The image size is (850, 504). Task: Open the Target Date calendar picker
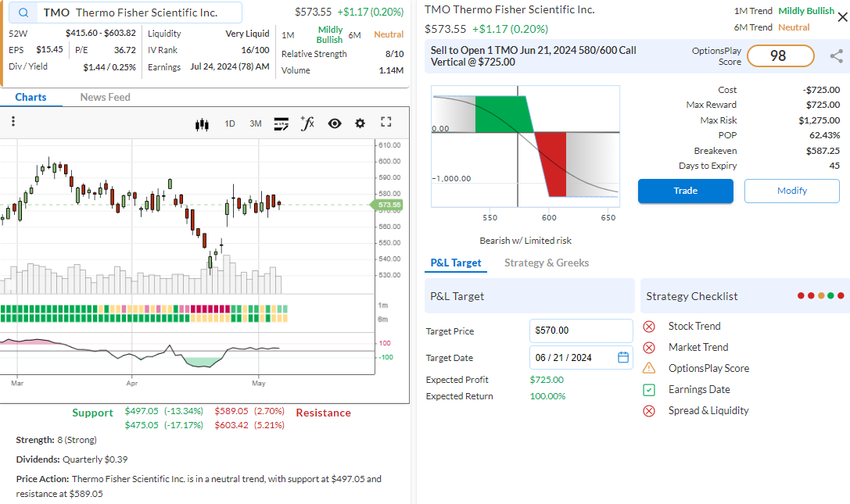point(623,357)
